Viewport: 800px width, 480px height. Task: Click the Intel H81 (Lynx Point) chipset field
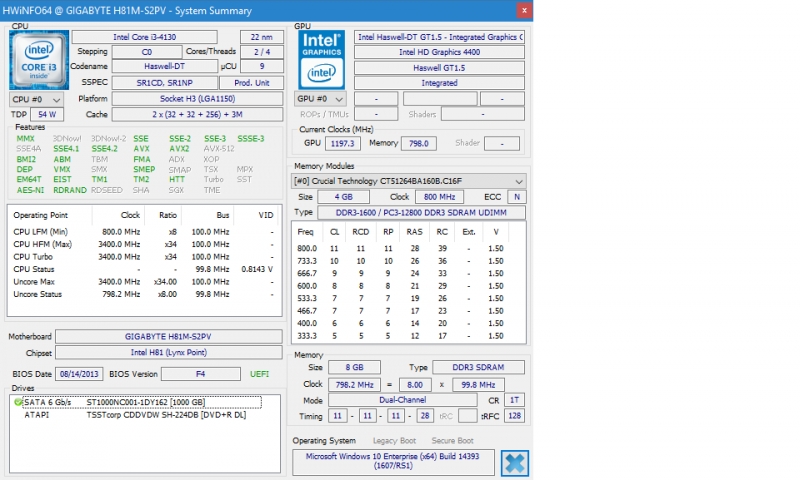click(x=168, y=352)
